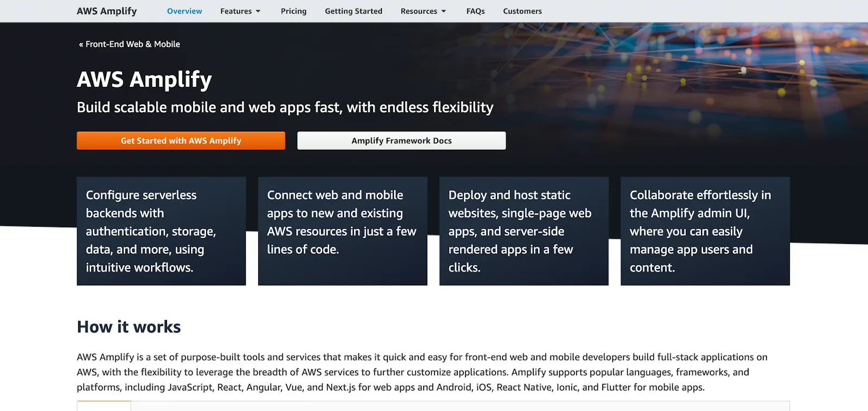Open the Features menu
Image resolution: width=868 pixels, height=411 pixels.
(x=240, y=11)
